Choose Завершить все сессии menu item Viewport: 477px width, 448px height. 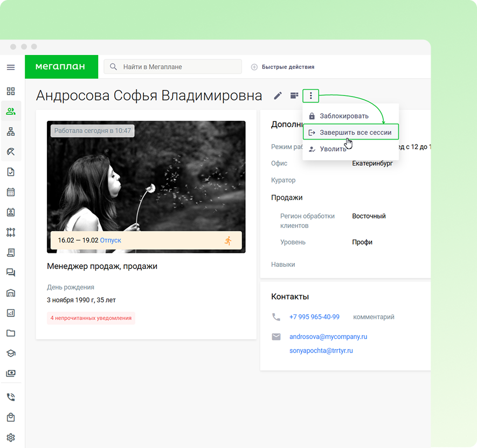click(350, 132)
